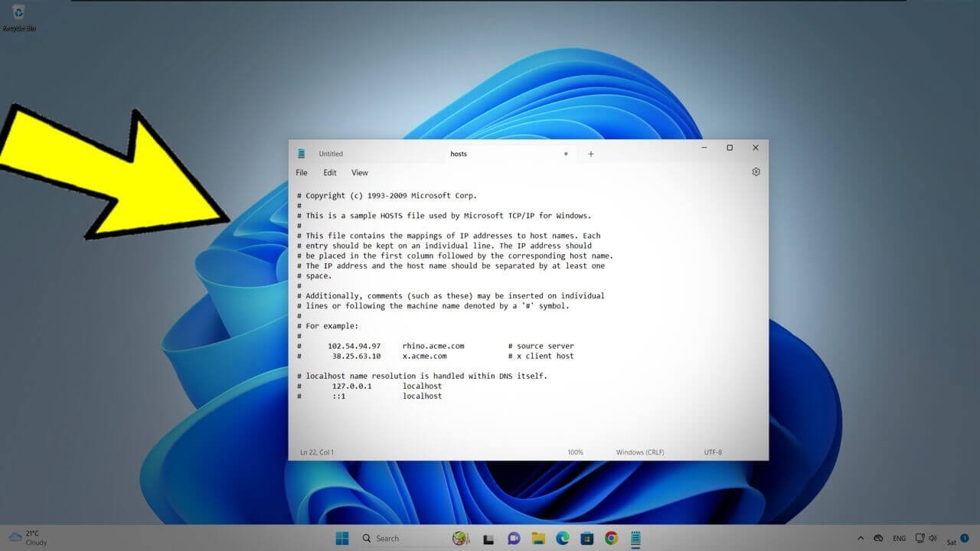This screenshot has width=980, height=551.
Task: Minimize the Notepad window
Action: 704,148
